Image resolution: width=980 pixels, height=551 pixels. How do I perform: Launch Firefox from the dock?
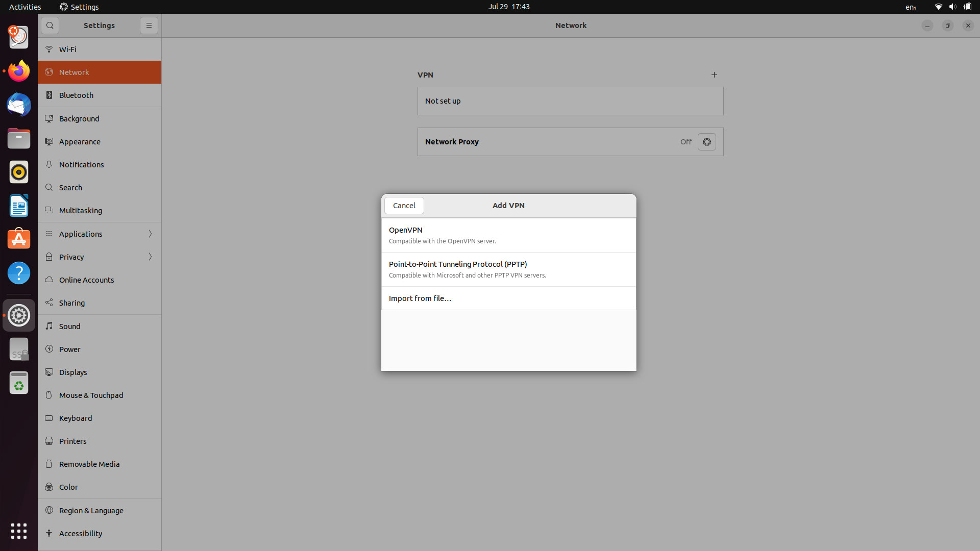click(18, 71)
